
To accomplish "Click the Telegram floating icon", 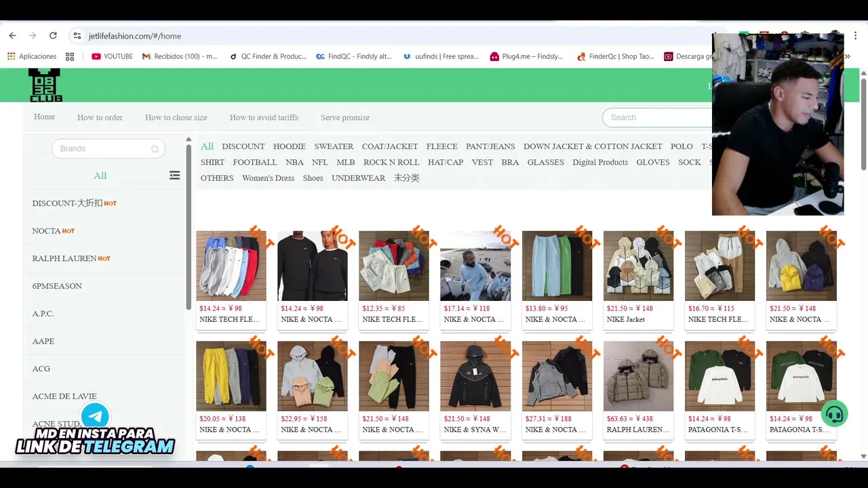I will pyautogui.click(x=96, y=415).
